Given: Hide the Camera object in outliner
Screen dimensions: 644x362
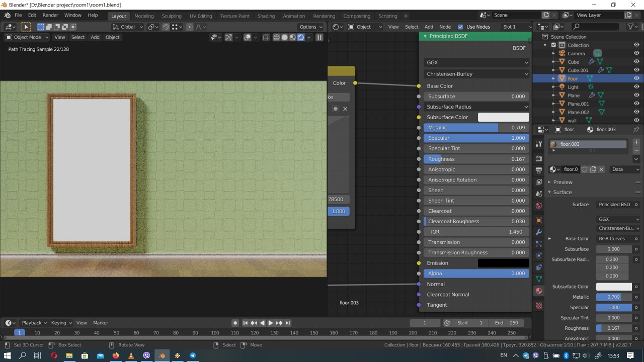Looking at the screenshot, I should (636, 53).
